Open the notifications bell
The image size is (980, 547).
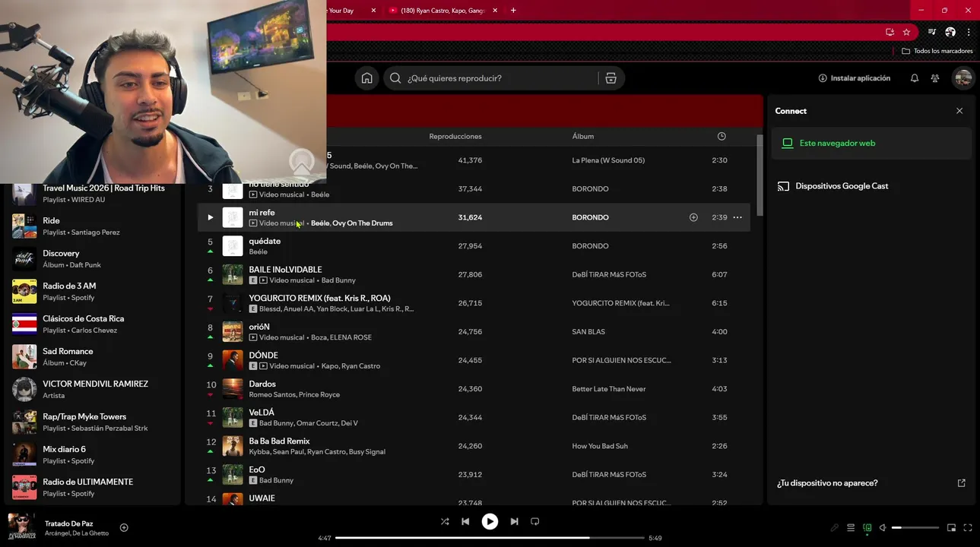915,78
